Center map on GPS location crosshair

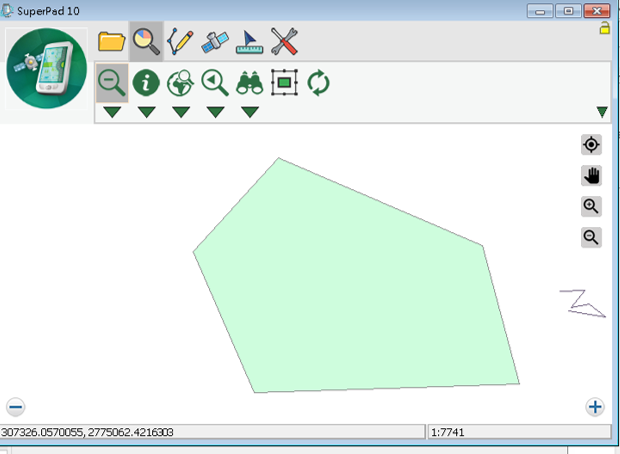tap(591, 145)
